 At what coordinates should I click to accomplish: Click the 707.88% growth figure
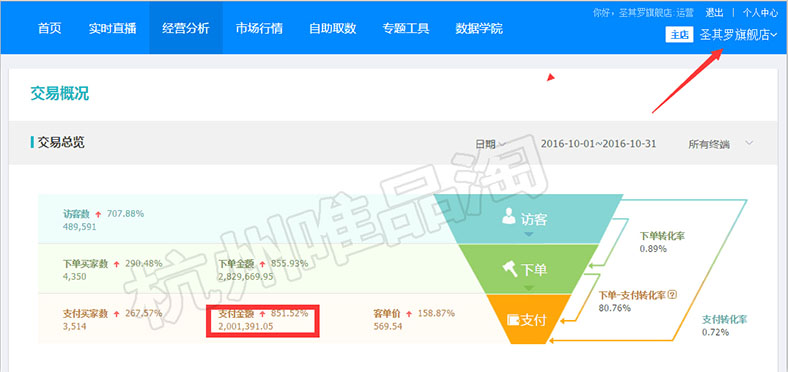tap(125, 214)
